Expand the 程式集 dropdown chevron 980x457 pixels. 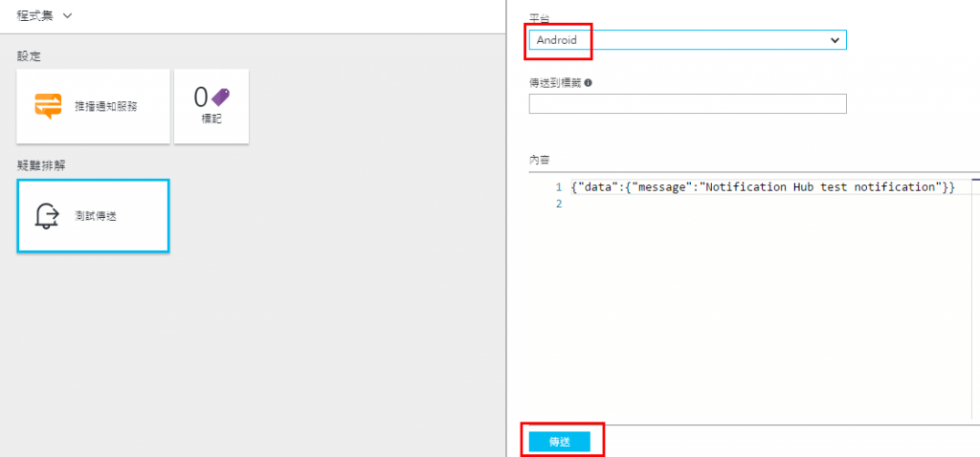click(x=68, y=16)
